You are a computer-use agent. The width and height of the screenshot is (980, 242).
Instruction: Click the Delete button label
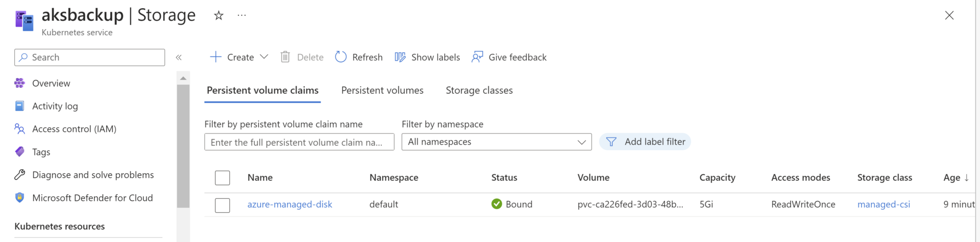click(310, 58)
